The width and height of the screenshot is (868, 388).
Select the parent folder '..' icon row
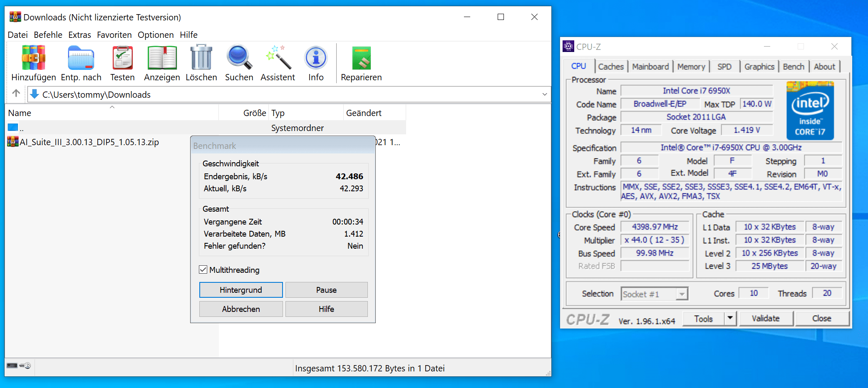click(13, 127)
